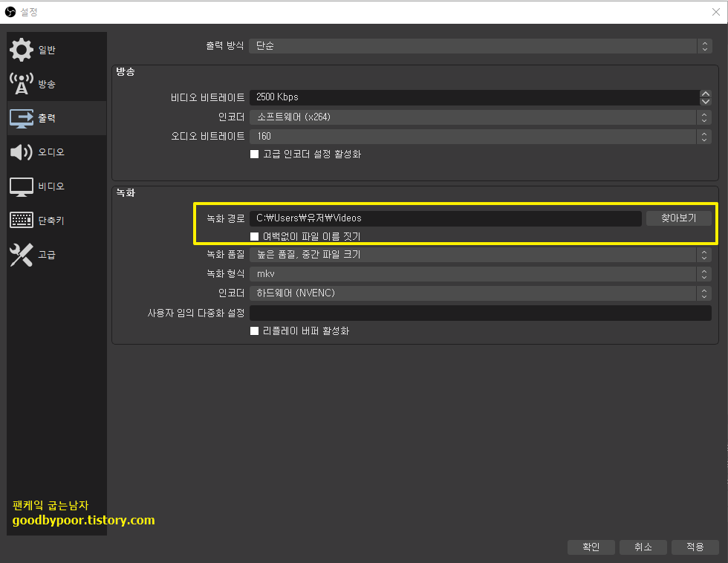Click the Hotkeys keyboard icon in sidebar
The width and height of the screenshot is (728, 563).
pyautogui.click(x=22, y=221)
